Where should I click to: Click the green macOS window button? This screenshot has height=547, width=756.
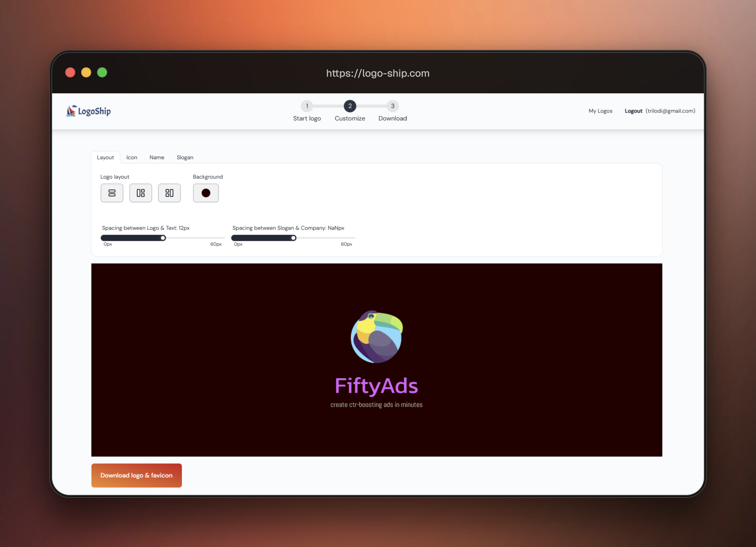102,72
